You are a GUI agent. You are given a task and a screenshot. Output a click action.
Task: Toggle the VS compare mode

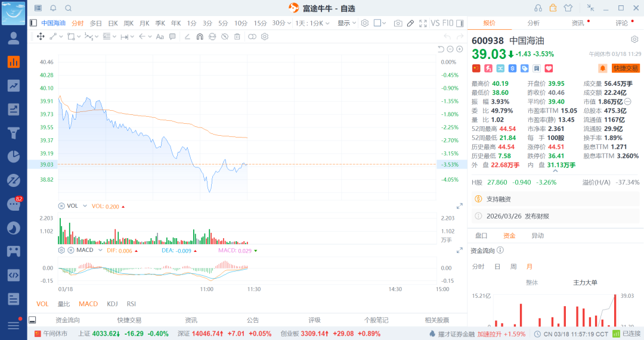435,23
